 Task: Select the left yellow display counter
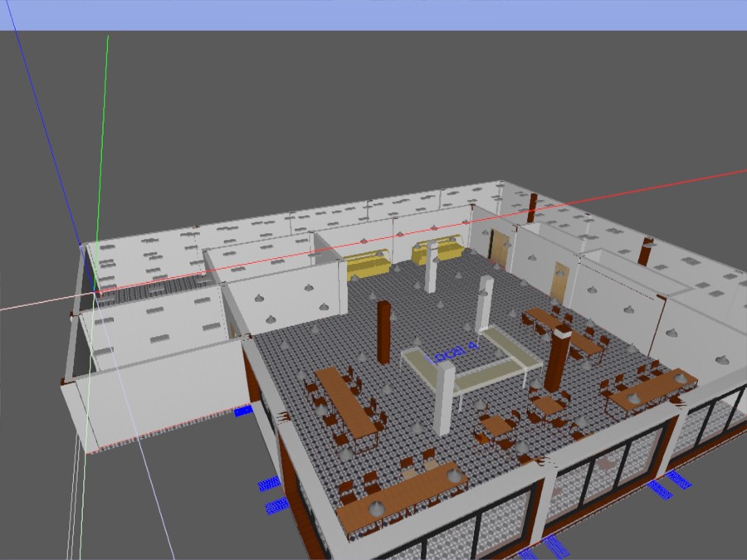(x=368, y=265)
